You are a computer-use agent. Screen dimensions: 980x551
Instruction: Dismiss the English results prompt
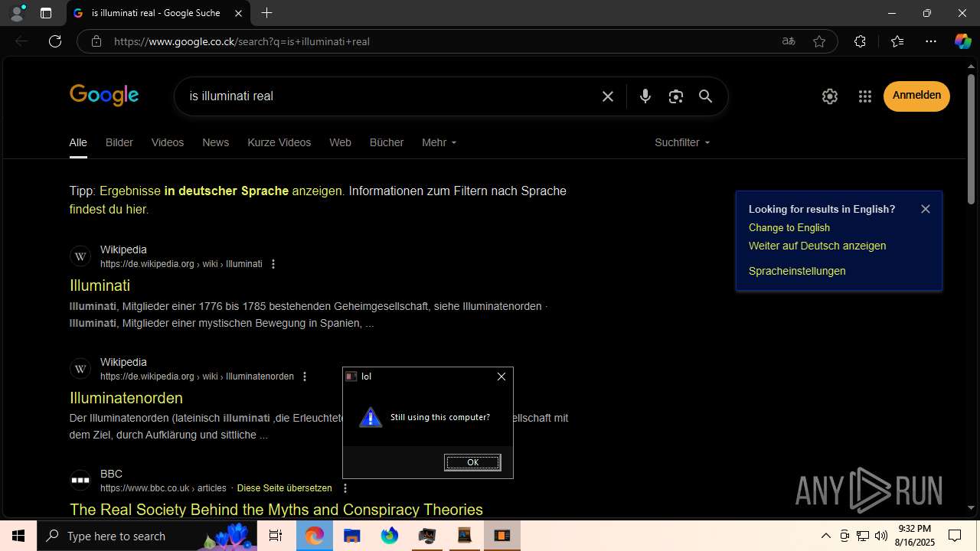point(926,209)
